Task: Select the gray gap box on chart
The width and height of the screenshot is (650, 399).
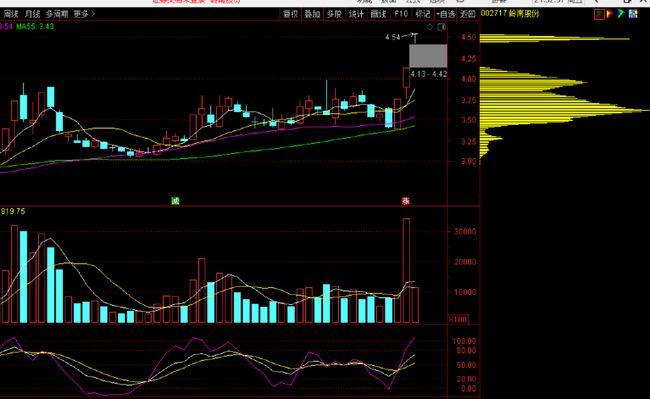Action: point(428,56)
